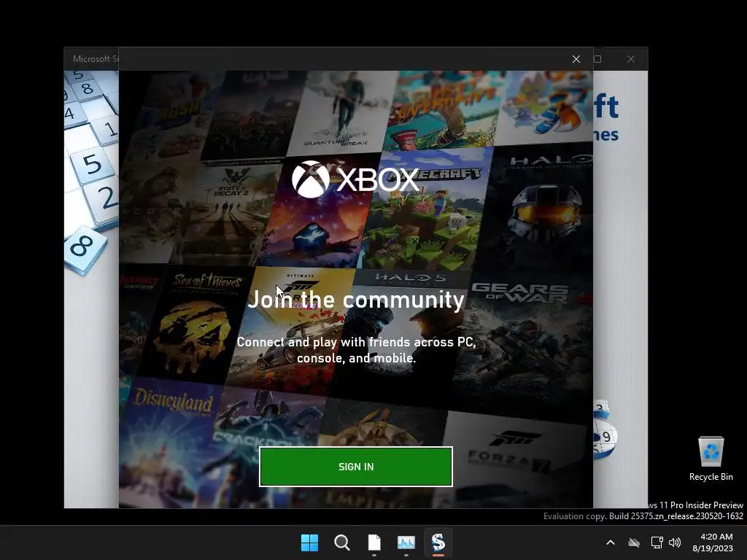Maximize the Microsoft Sudoku window
This screenshot has width=747, height=560.
(597, 59)
